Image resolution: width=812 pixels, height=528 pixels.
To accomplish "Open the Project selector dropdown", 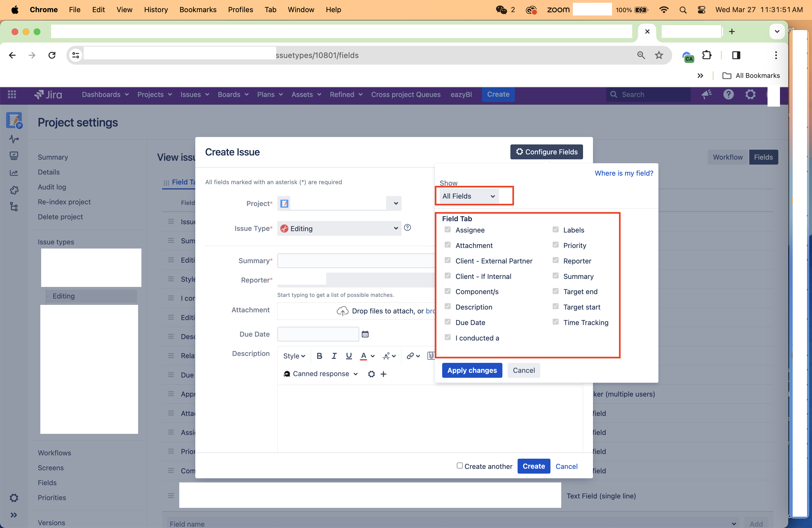I will pyautogui.click(x=339, y=203).
